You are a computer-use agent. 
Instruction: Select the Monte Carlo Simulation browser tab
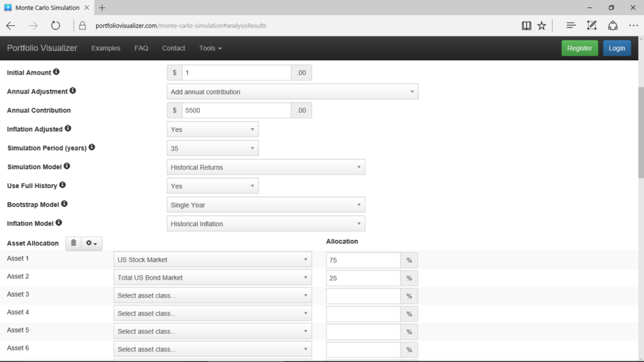[x=47, y=8]
